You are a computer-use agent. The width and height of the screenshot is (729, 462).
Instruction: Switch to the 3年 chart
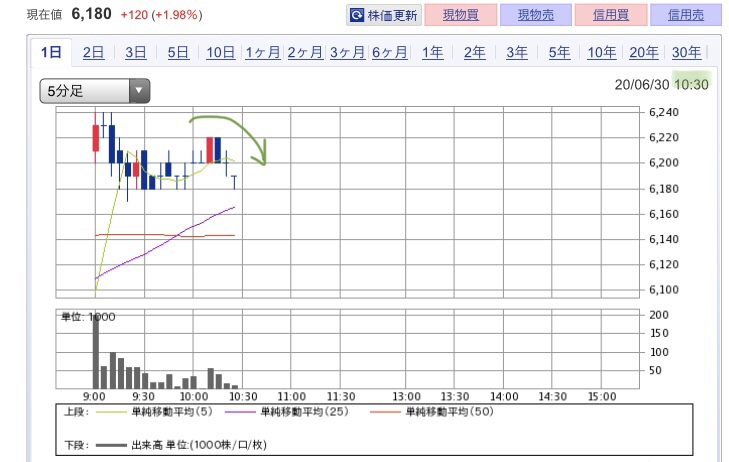517,52
